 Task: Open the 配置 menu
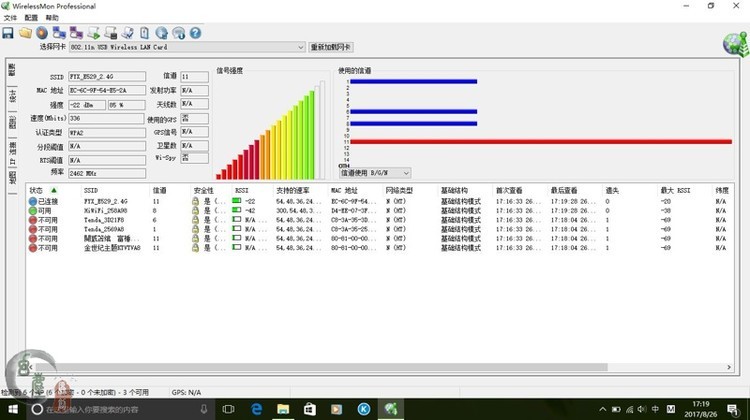coord(31,18)
